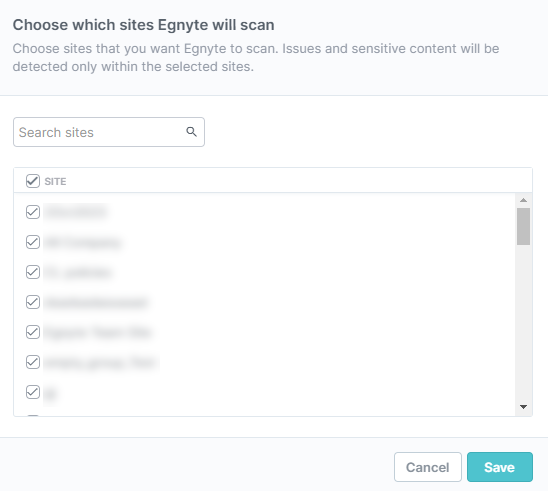Select the blurred name of fourth site
Viewport: 548px width, 491px height.
(96, 302)
